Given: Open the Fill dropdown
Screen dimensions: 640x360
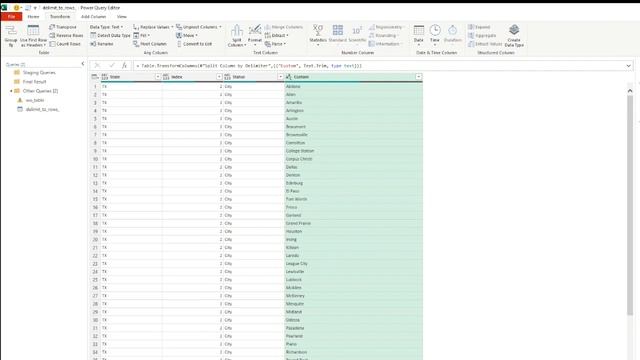Looking at the screenshot, I should 142,36.
